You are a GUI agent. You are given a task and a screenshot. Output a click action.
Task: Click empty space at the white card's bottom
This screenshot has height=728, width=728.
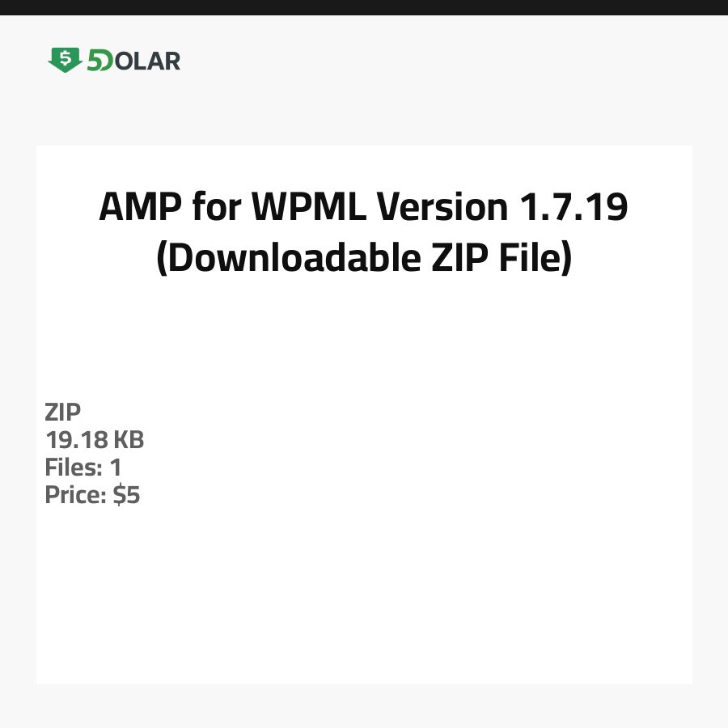[x=364, y=631]
